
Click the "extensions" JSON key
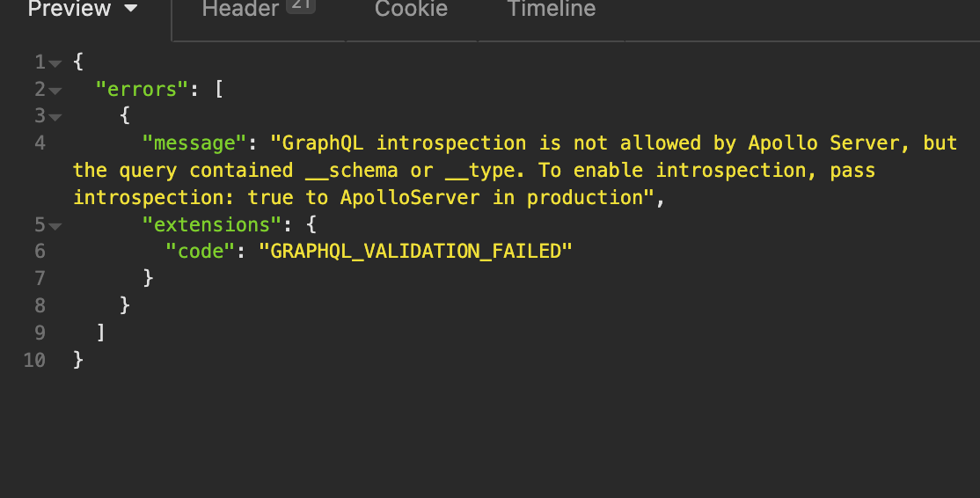pos(208,224)
